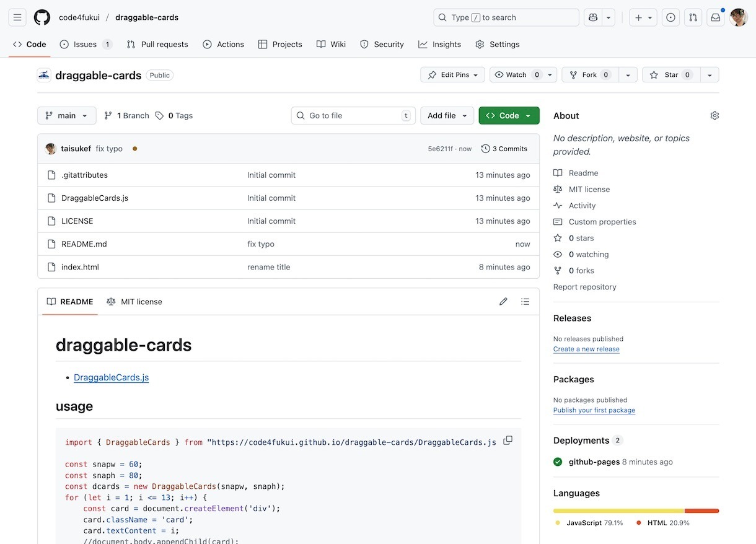Click Create a new release link
Viewport: 756px width, 544px height.
(x=586, y=349)
